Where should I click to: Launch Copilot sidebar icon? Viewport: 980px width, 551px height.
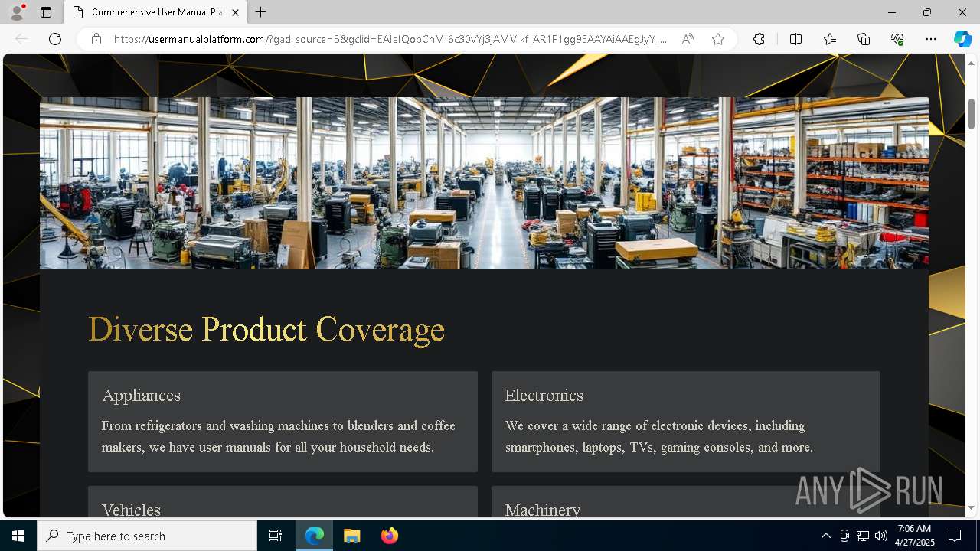[x=962, y=39]
